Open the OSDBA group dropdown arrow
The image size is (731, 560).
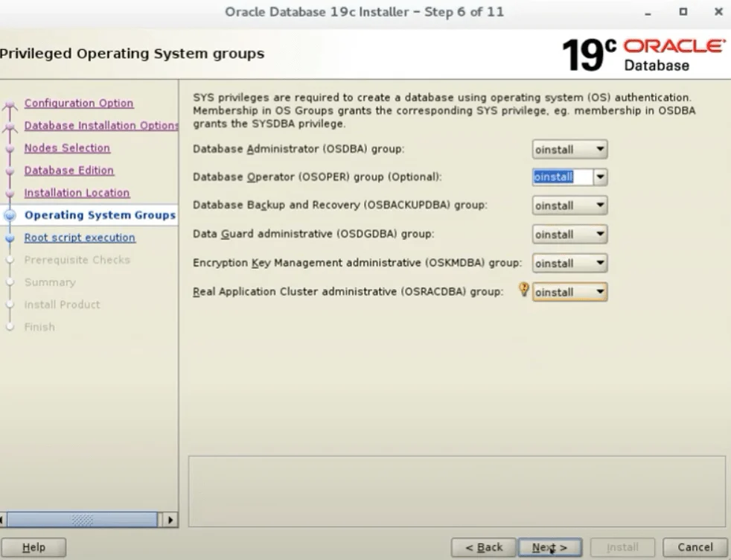[600, 149]
